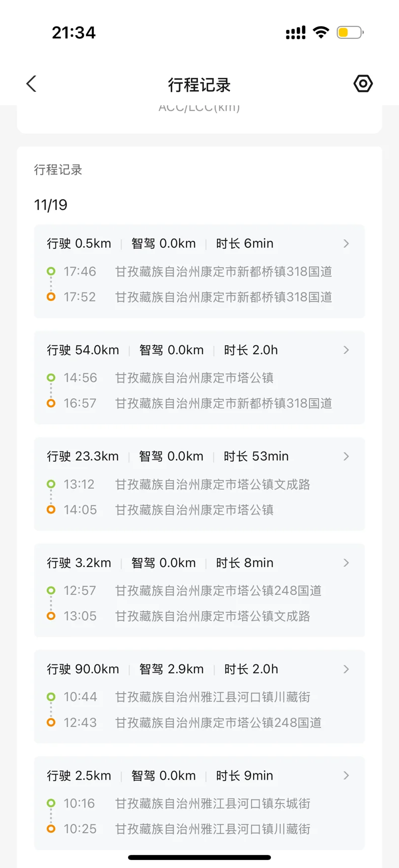Open trip starting at 13:12 文成路
The height and width of the screenshot is (868, 399).
212,485
